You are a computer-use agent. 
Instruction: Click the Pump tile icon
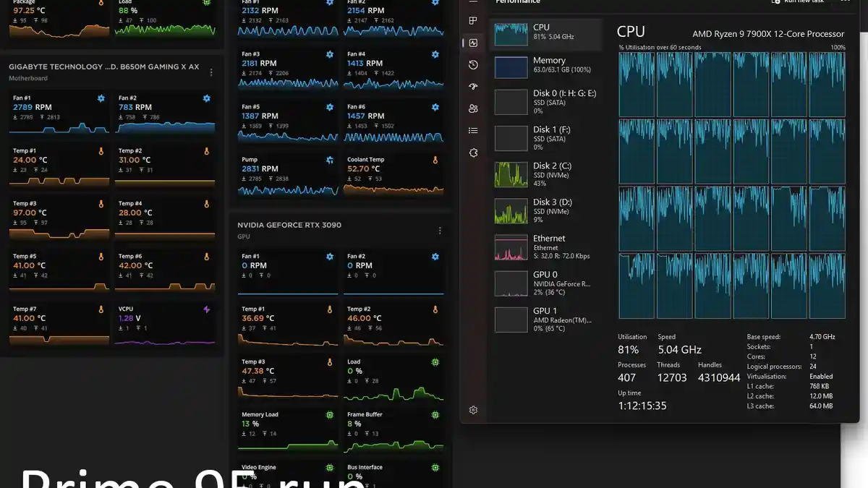(x=330, y=160)
